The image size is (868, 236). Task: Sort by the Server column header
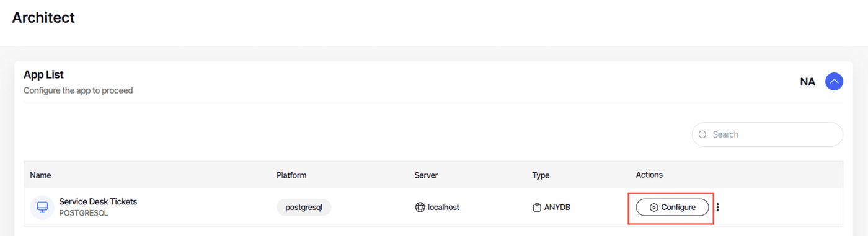coord(426,175)
